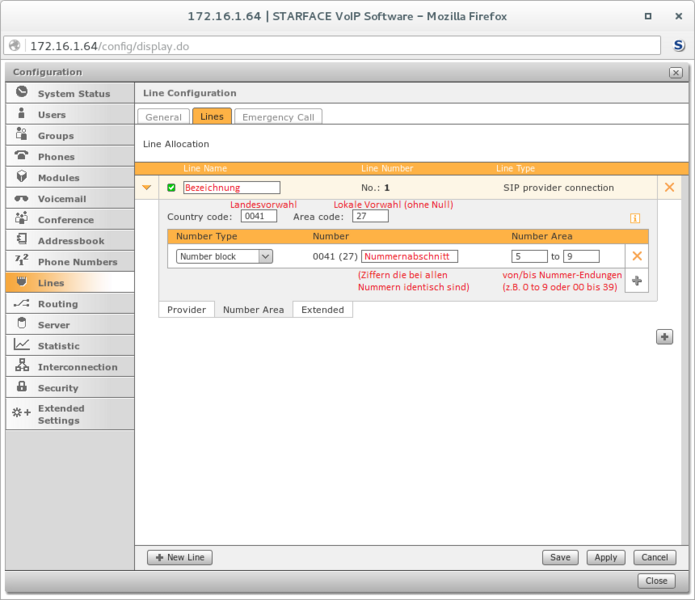The image size is (695, 600).
Task: Select Lines in the sidebar
Action: pos(70,283)
